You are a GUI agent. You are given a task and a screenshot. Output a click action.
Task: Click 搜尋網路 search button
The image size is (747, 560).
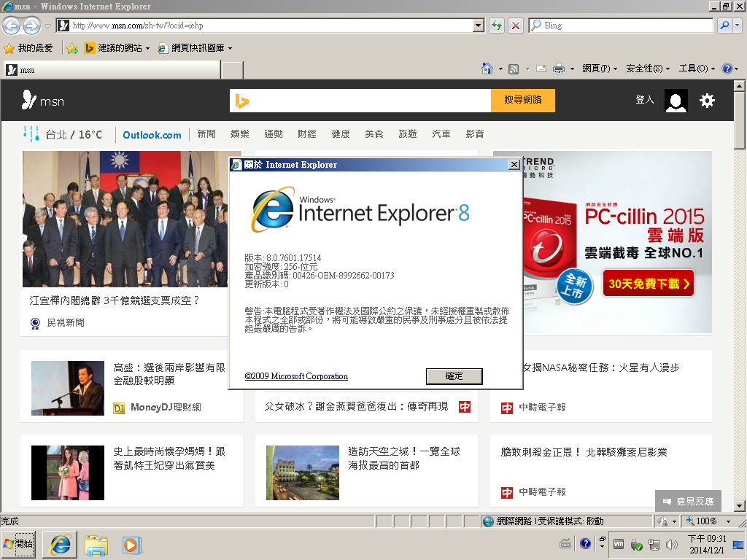pos(522,100)
